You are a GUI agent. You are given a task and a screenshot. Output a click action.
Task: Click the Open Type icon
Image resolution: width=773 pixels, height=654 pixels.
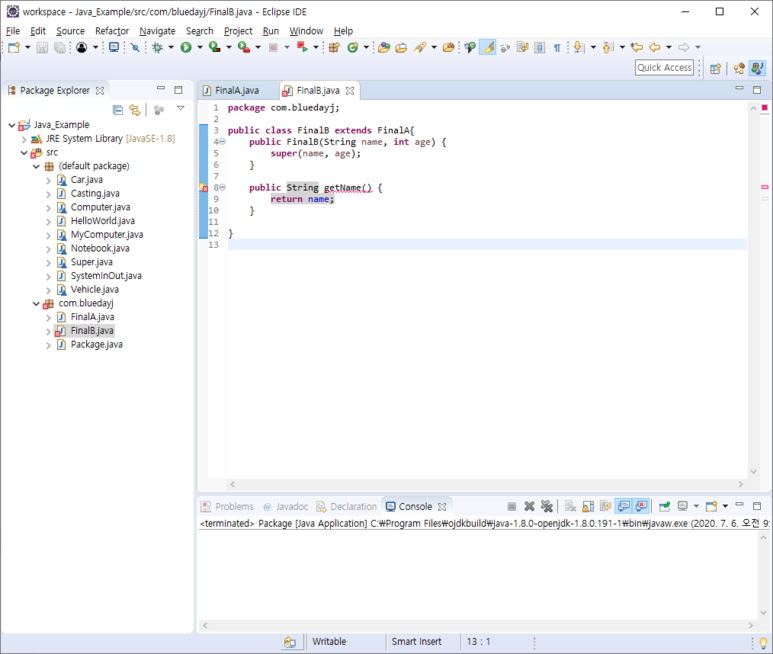pos(384,47)
